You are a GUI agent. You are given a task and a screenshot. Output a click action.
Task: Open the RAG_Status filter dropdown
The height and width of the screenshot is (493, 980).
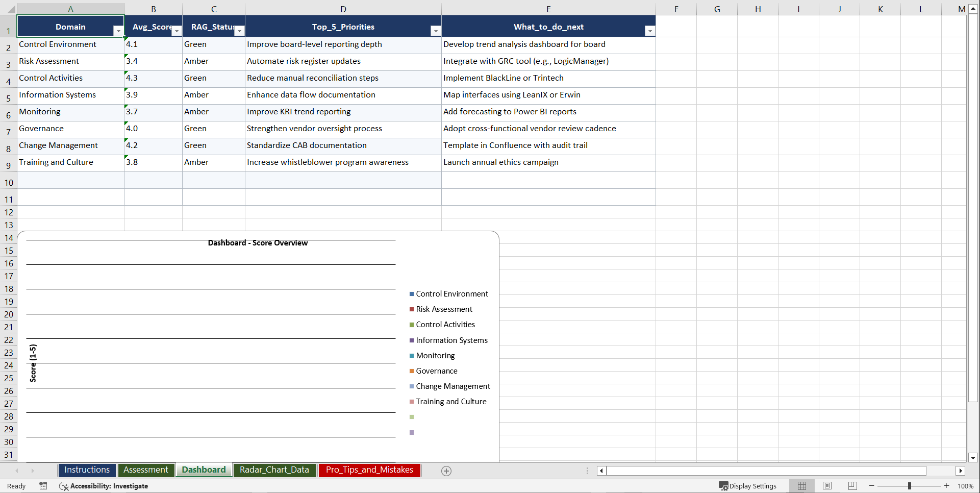pos(239,31)
